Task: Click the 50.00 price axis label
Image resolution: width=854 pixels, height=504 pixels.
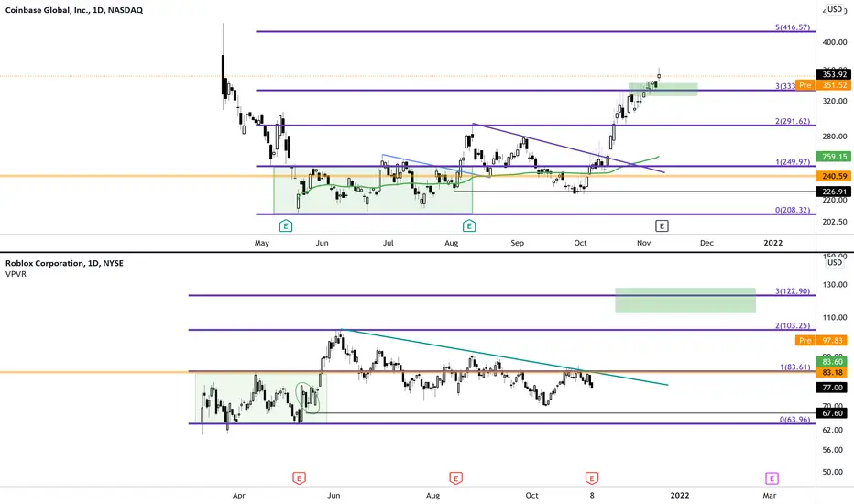Action: 834,472
